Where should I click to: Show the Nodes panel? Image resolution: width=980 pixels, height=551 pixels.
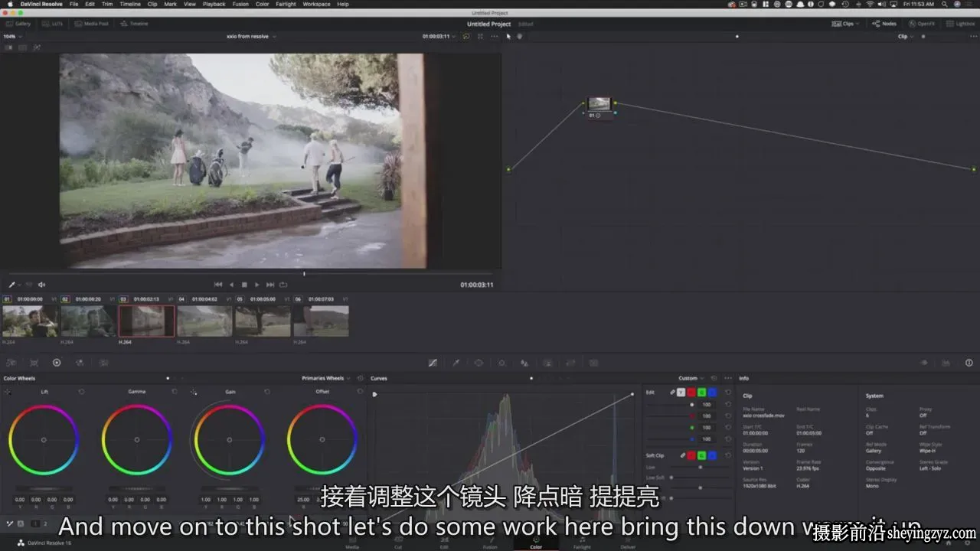[x=885, y=24]
